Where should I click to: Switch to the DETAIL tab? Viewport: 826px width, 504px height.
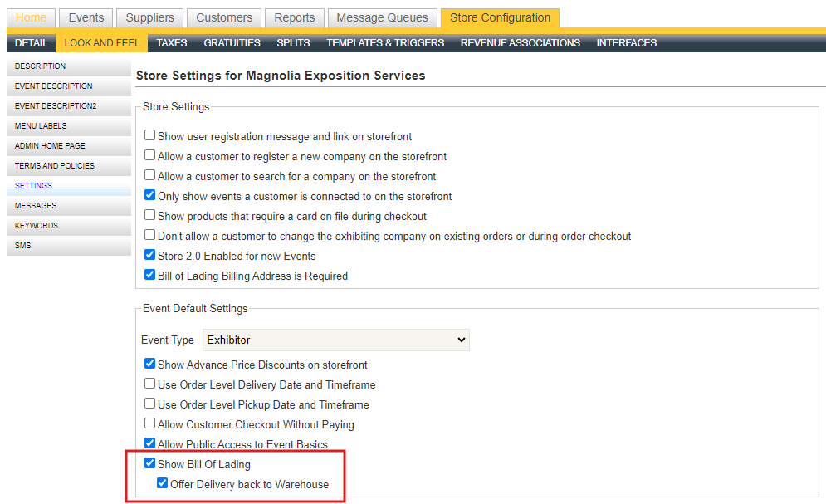31,42
